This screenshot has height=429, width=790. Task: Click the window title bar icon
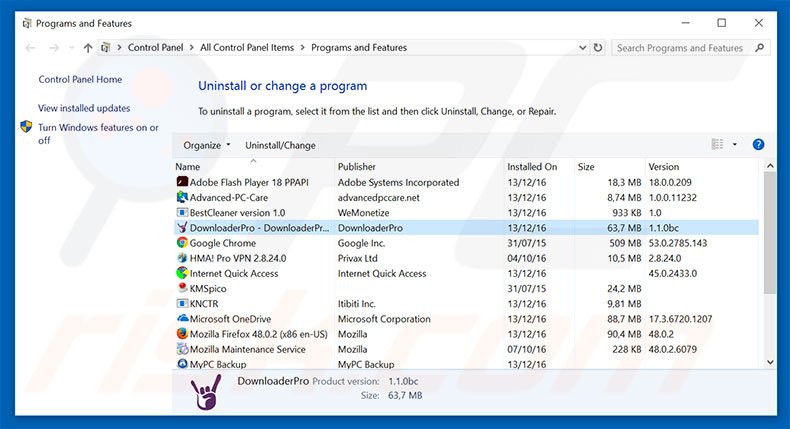tap(27, 23)
